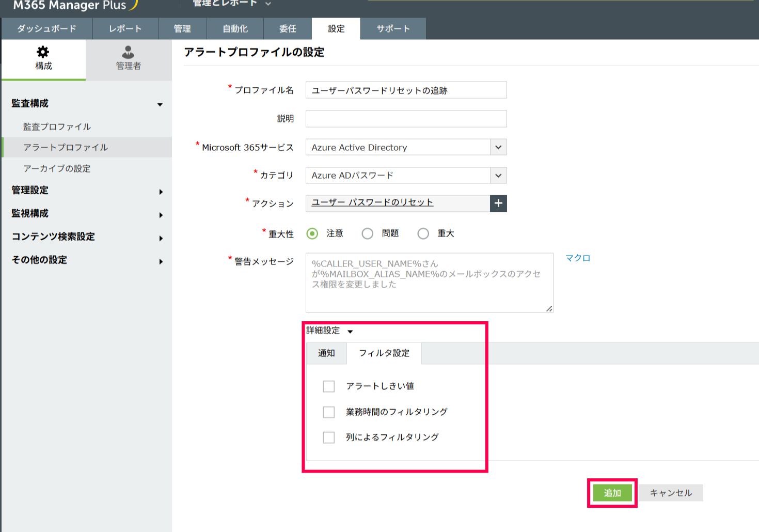The width and height of the screenshot is (759, 532).
Task: Click the キャンセル button
Action: coord(671,493)
